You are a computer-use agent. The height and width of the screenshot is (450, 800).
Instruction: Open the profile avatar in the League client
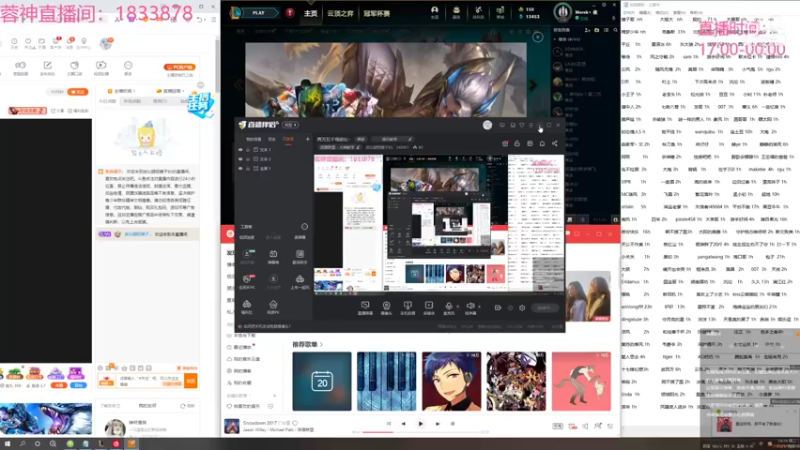pyautogui.click(x=562, y=13)
